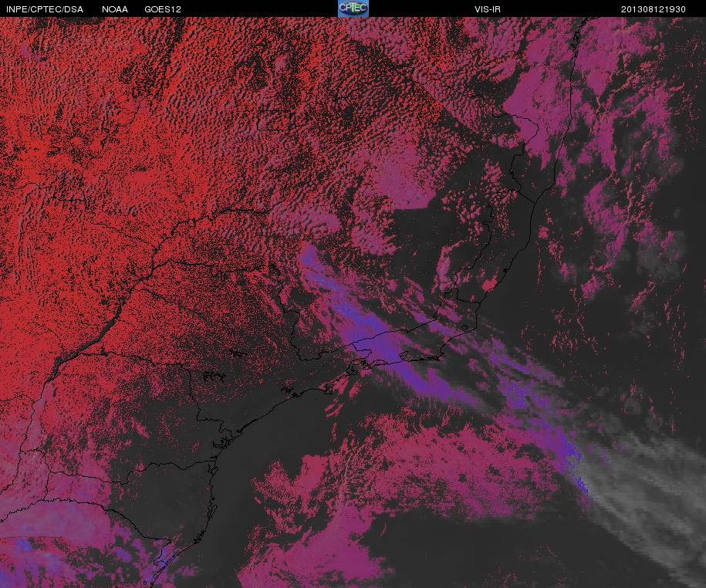Click the GOES12 satellite label
Viewport: 706px width, 588px height.
pyautogui.click(x=163, y=9)
